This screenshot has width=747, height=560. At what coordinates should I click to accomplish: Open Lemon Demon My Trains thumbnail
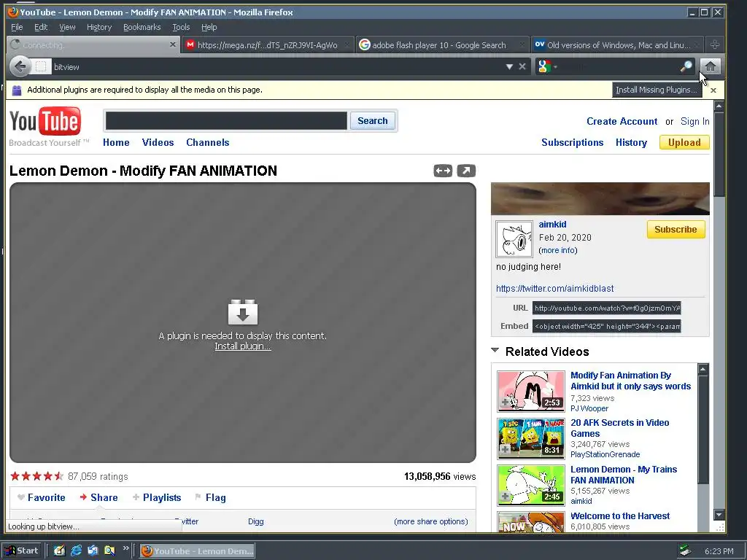pos(531,485)
